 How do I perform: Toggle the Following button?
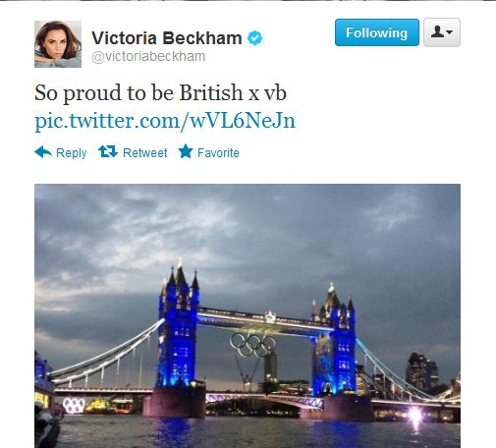(x=377, y=32)
